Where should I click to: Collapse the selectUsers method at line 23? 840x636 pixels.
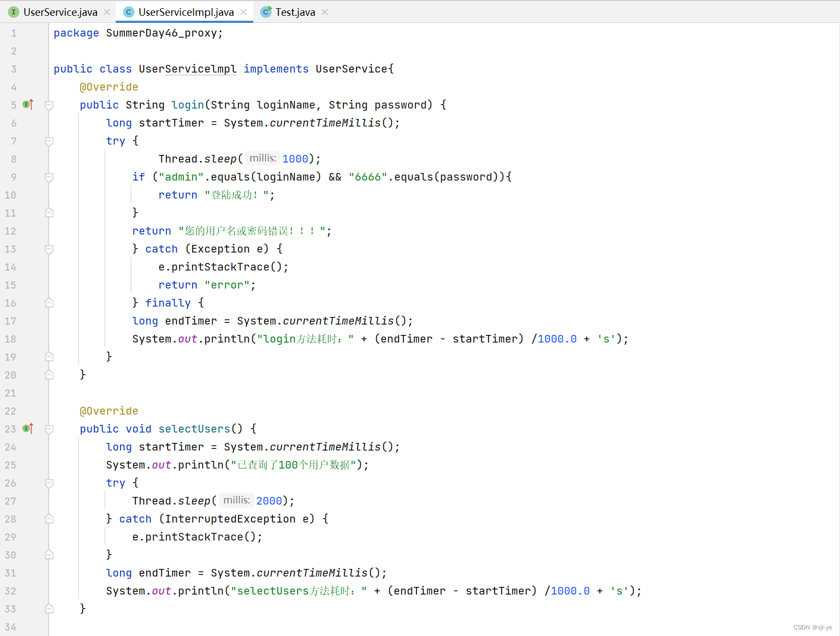tap(49, 429)
